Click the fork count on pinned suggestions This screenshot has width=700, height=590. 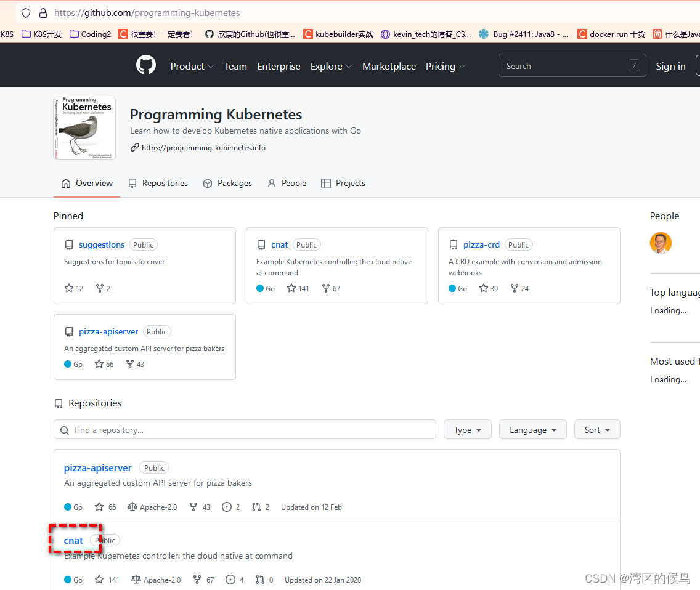(x=103, y=288)
